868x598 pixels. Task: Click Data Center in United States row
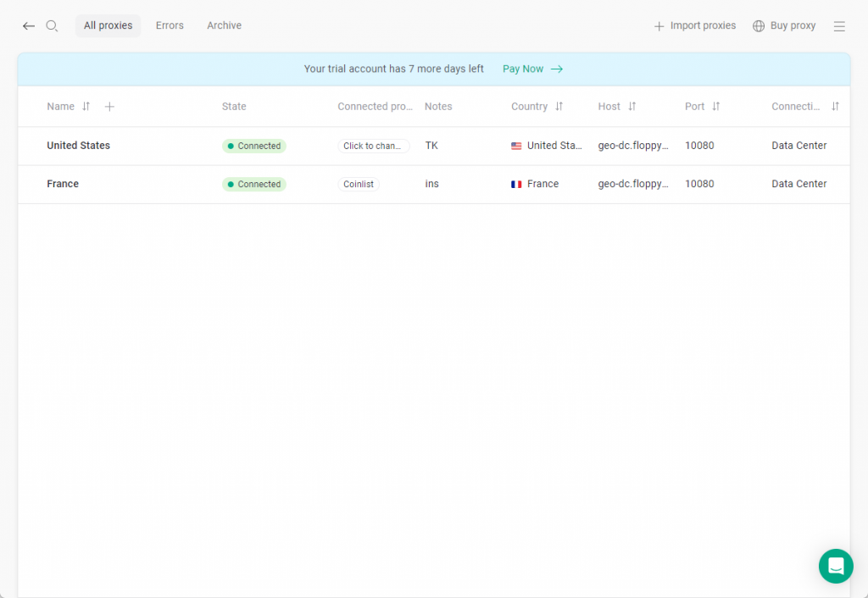799,146
